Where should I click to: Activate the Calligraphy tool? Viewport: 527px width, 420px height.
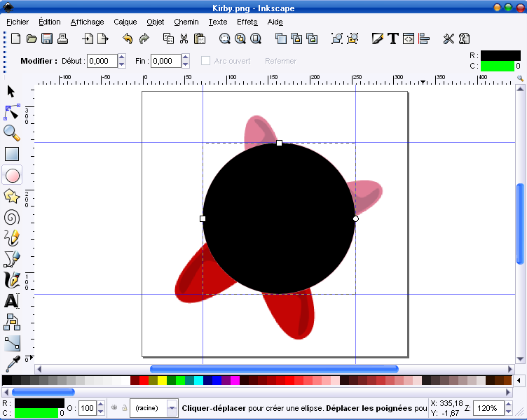tap(12, 280)
